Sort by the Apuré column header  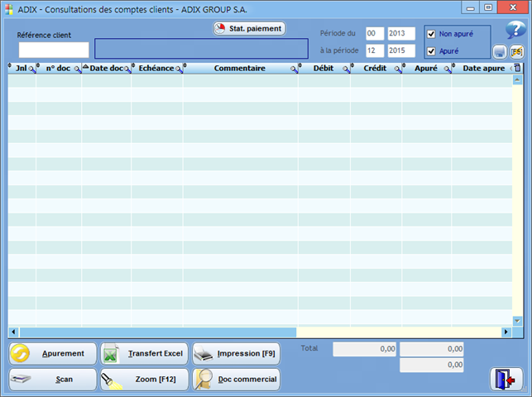pyautogui.click(x=424, y=69)
